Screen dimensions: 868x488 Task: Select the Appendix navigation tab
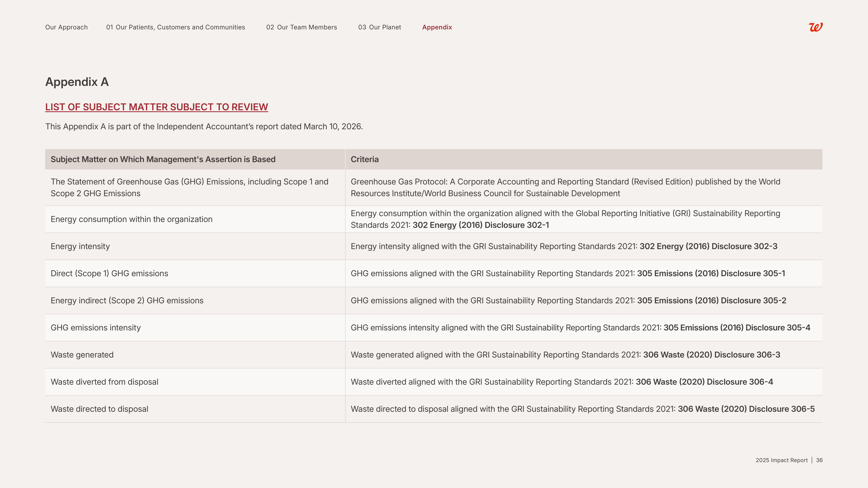coord(437,27)
